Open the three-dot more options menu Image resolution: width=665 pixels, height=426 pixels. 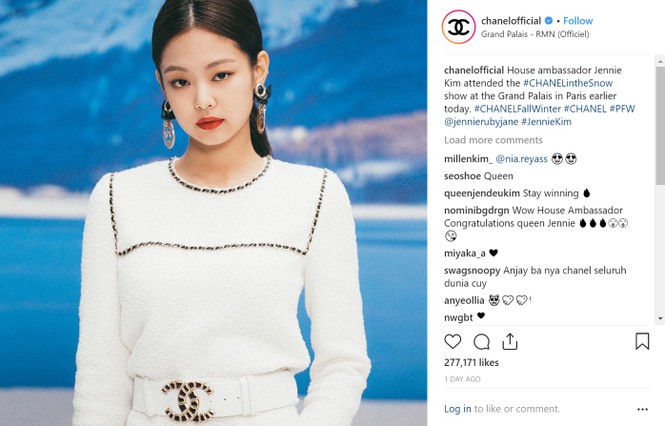[x=642, y=409]
